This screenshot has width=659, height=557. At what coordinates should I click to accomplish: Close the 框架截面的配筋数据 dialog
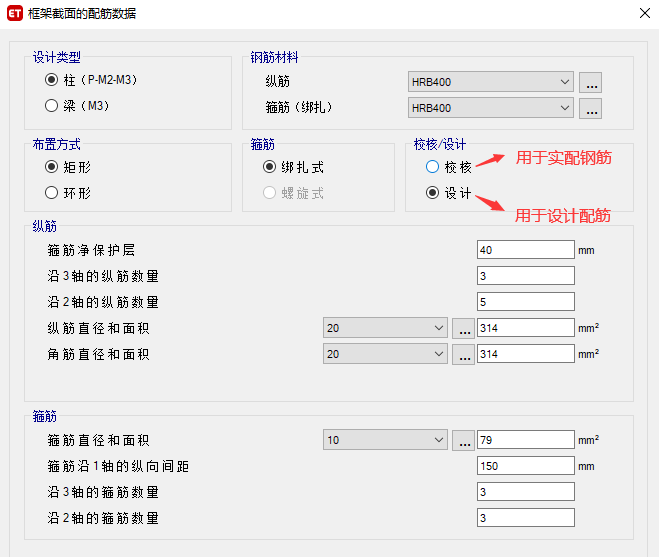pyautogui.click(x=645, y=13)
